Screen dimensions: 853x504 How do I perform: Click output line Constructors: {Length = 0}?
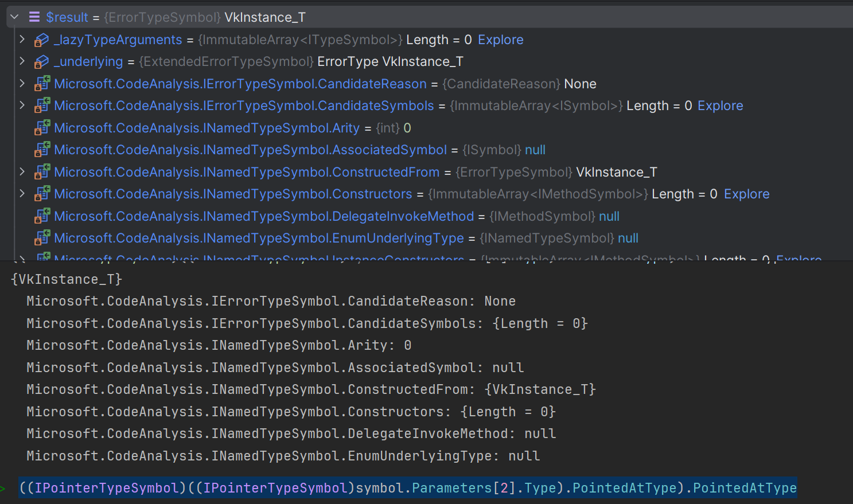click(x=291, y=412)
